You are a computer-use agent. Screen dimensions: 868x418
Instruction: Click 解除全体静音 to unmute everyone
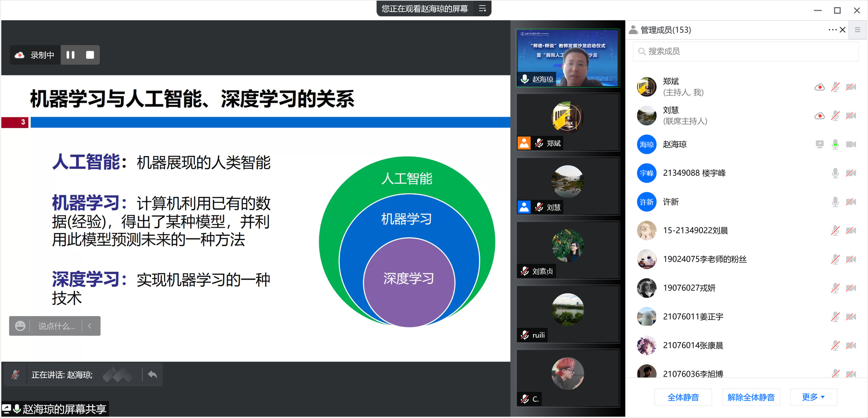(x=751, y=397)
